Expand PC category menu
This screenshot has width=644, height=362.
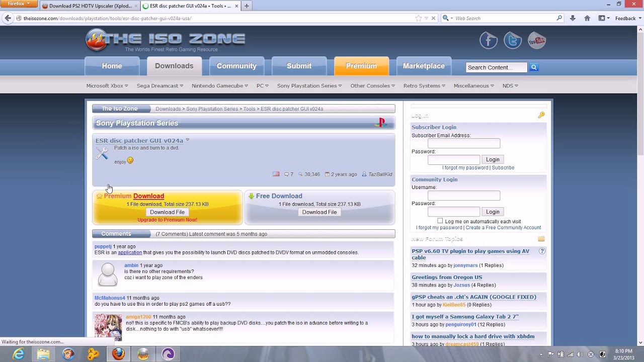pos(263,85)
